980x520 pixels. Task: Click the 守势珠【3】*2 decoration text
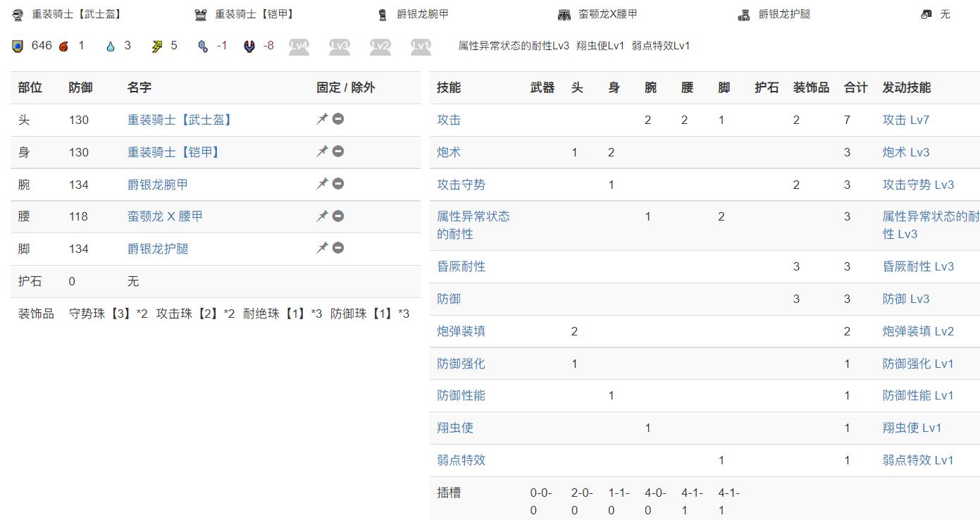(x=108, y=314)
